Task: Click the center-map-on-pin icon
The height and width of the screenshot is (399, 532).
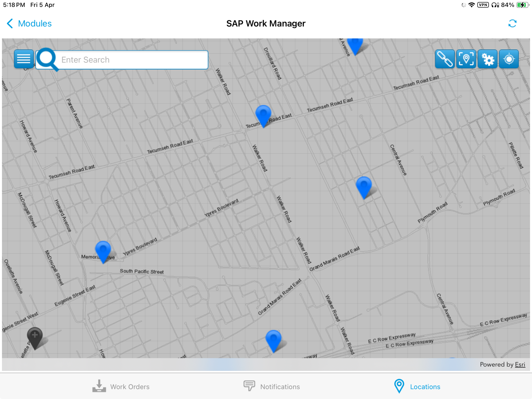Action: coord(466,59)
